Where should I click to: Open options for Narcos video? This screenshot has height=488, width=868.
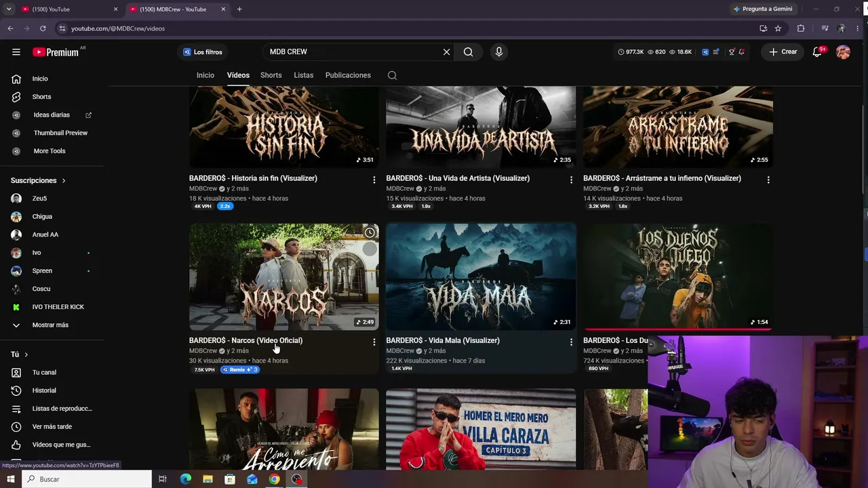(374, 342)
